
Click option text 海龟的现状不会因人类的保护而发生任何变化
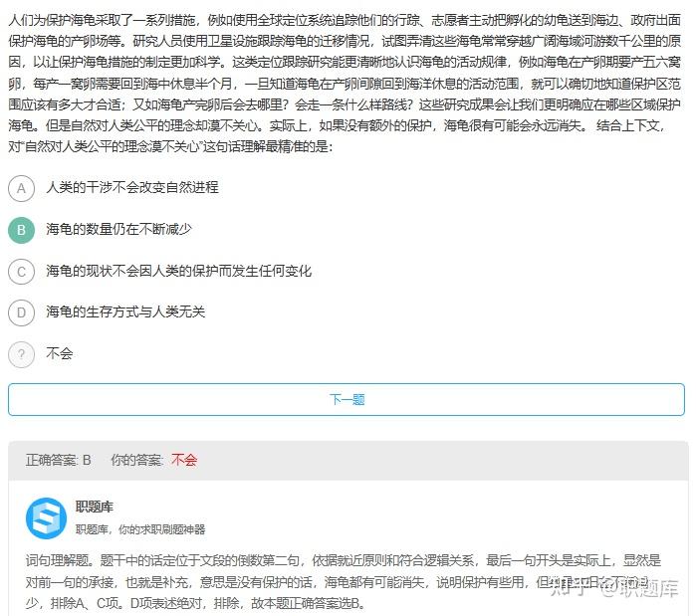click(x=179, y=271)
